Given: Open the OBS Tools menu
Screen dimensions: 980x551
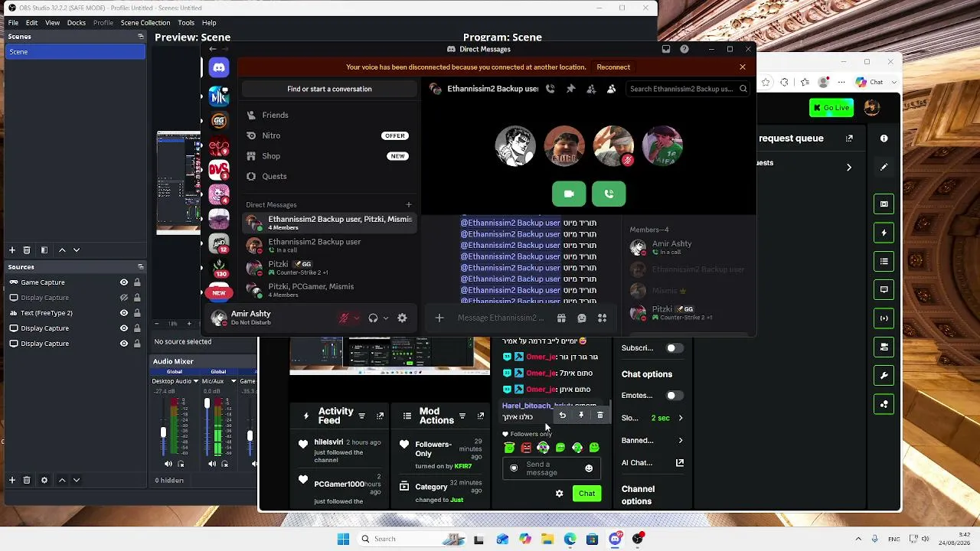Looking at the screenshot, I should click(x=186, y=23).
